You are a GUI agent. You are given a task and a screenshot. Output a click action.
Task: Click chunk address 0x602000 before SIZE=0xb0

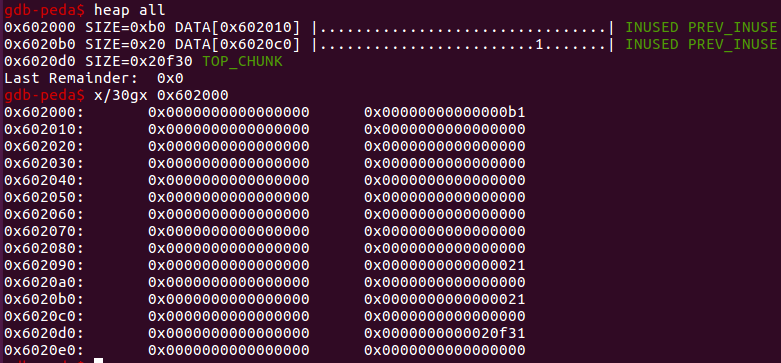pos(40,27)
